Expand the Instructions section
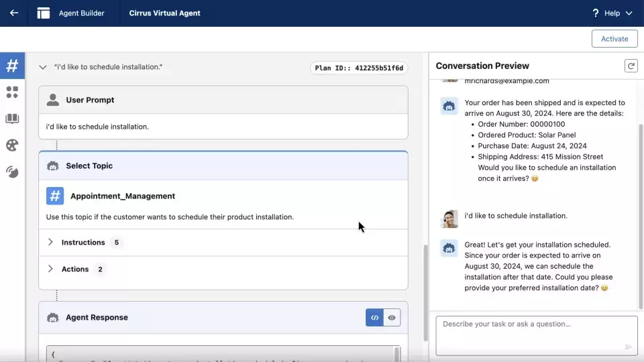644x362 pixels. click(50, 242)
